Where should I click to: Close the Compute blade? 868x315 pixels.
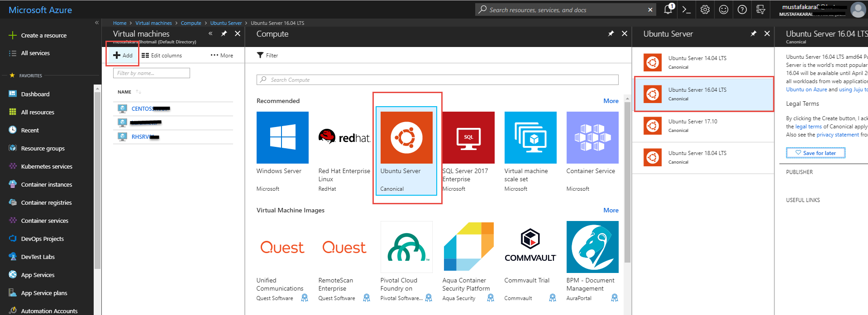tap(625, 33)
